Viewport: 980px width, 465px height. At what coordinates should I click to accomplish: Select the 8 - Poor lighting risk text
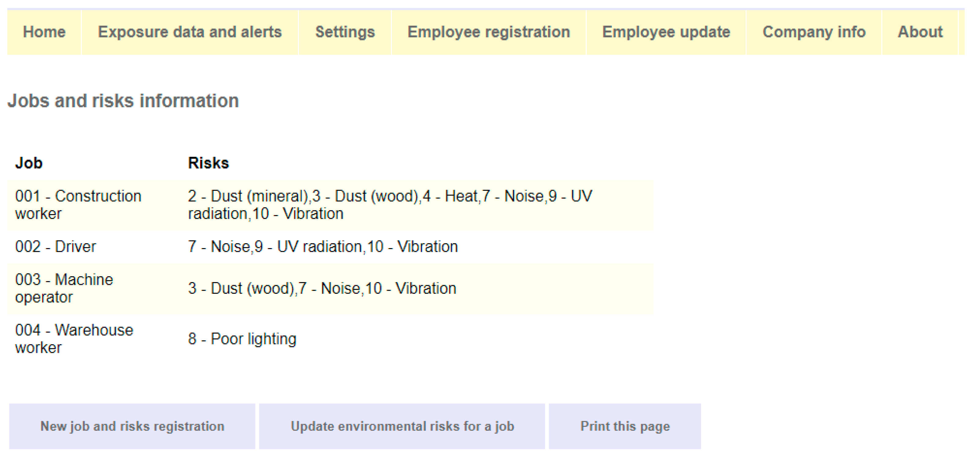pyautogui.click(x=242, y=339)
